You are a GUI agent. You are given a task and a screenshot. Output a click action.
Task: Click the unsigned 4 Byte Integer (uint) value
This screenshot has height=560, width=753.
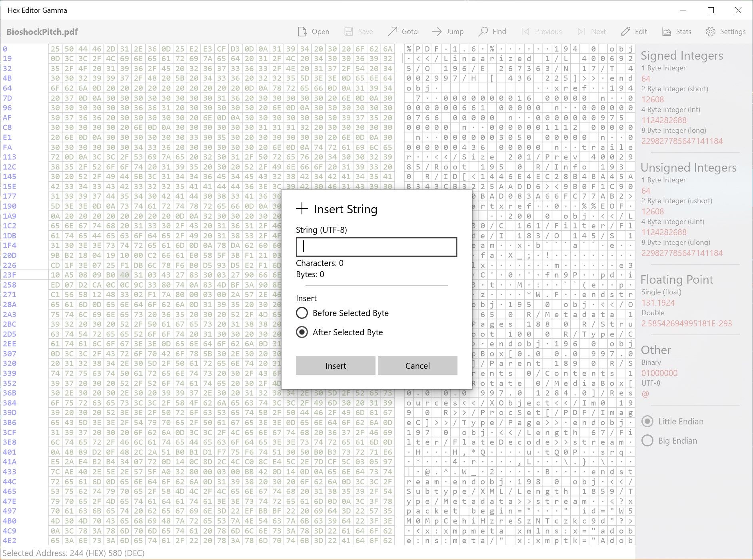tap(664, 232)
